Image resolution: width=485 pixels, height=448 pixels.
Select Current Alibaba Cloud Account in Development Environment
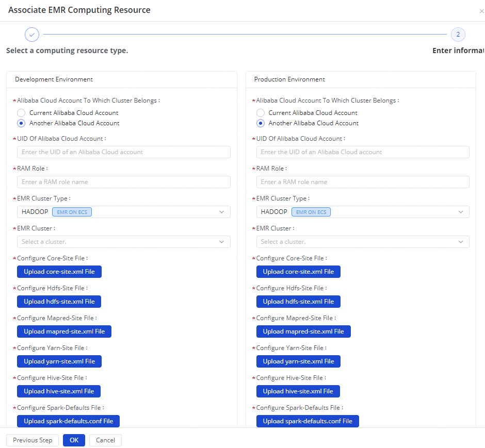(21, 113)
